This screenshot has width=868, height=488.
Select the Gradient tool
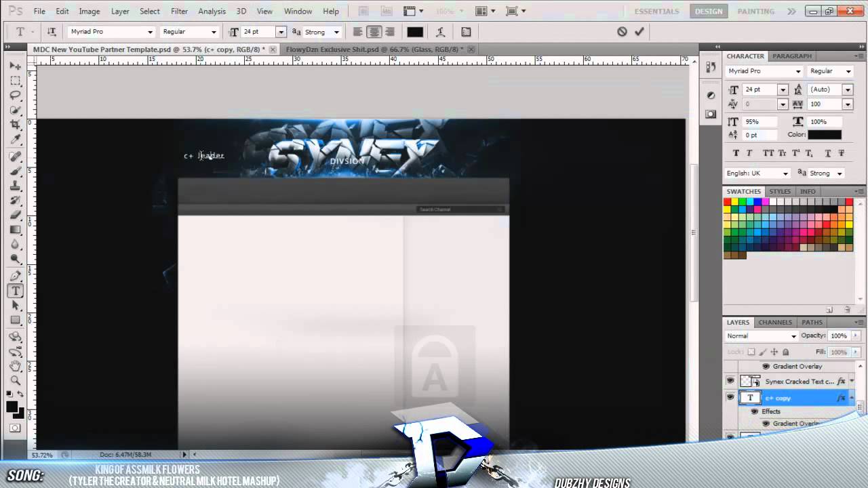pos(15,230)
